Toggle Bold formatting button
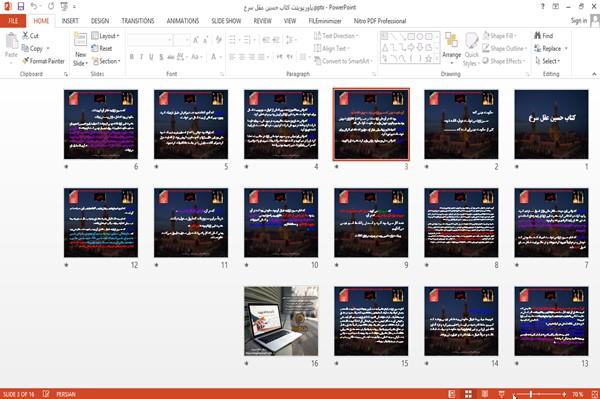Image resolution: width=600 pixels, height=399 pixels. click(132, 57)
